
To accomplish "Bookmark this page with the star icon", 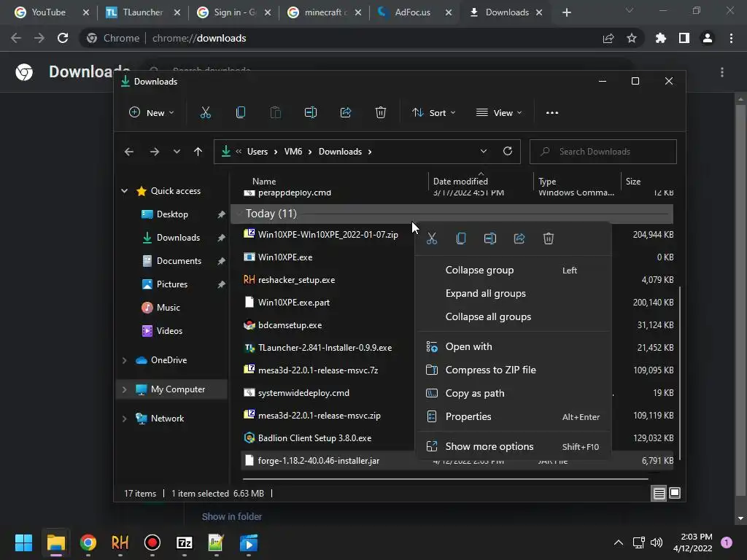I will pos(632,38).
